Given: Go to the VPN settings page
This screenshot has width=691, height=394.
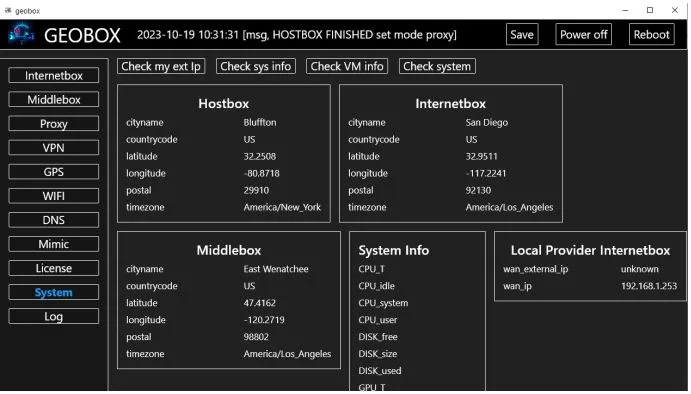Looking at the screenshot, I should pos(54,148).
